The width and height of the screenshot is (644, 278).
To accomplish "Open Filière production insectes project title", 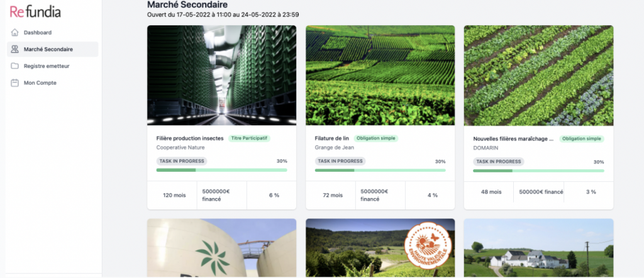I will click(190, 138).
